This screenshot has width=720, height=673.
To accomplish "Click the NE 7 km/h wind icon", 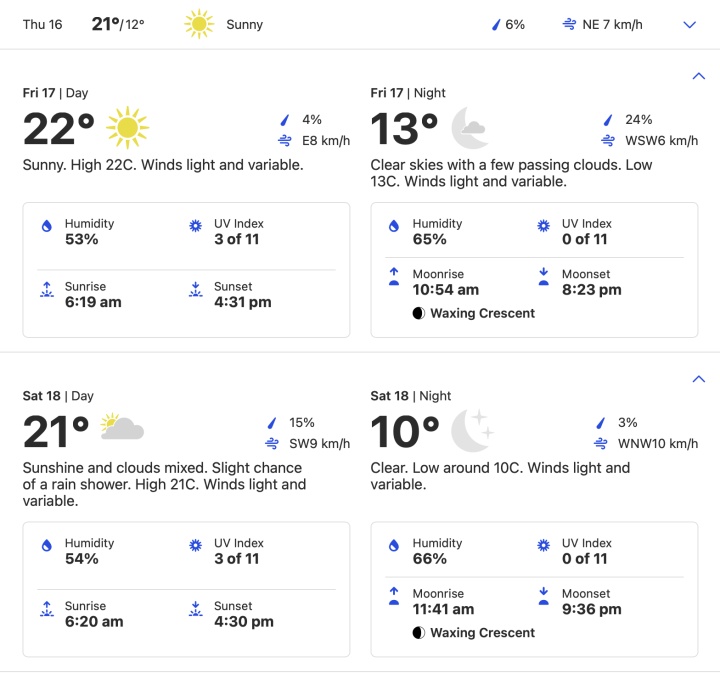I will [569, 24].
